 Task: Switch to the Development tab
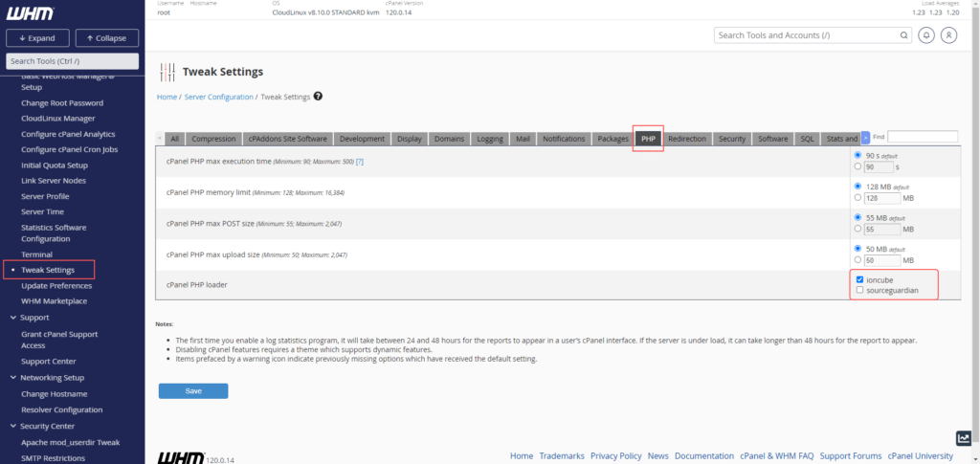pos(362,139)
